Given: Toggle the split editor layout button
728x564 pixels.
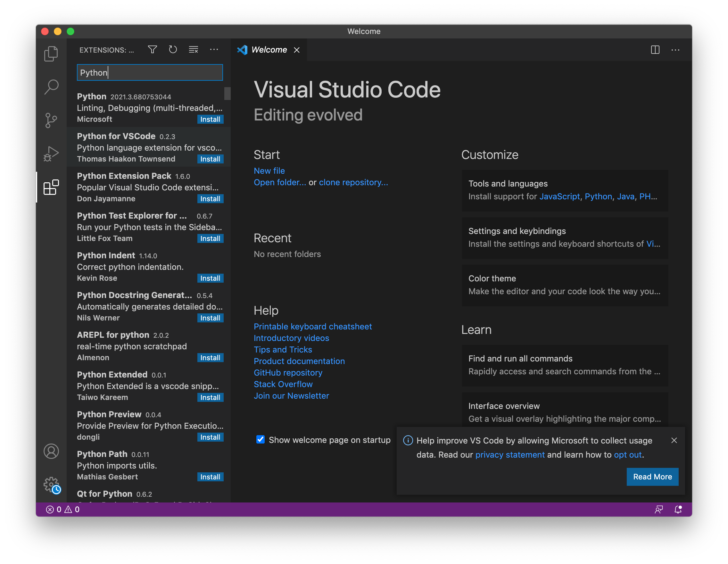Looking at the screenshot, I should point(655,50).
